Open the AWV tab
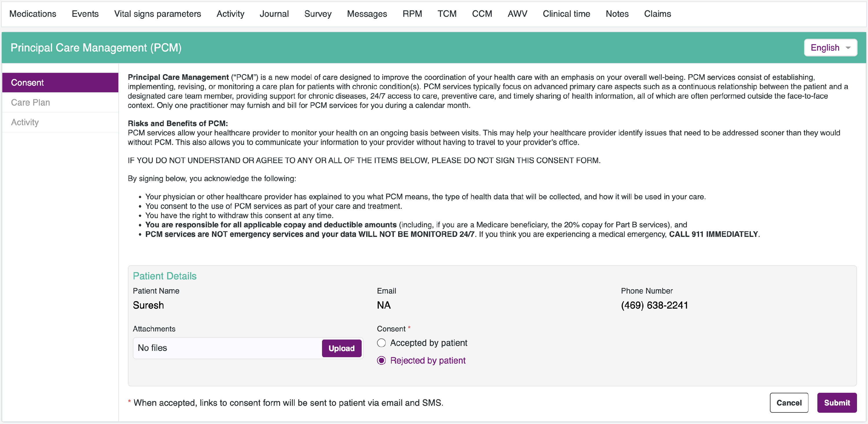The height and width of the screenshot is (424, 868). (x=517, y=14)
